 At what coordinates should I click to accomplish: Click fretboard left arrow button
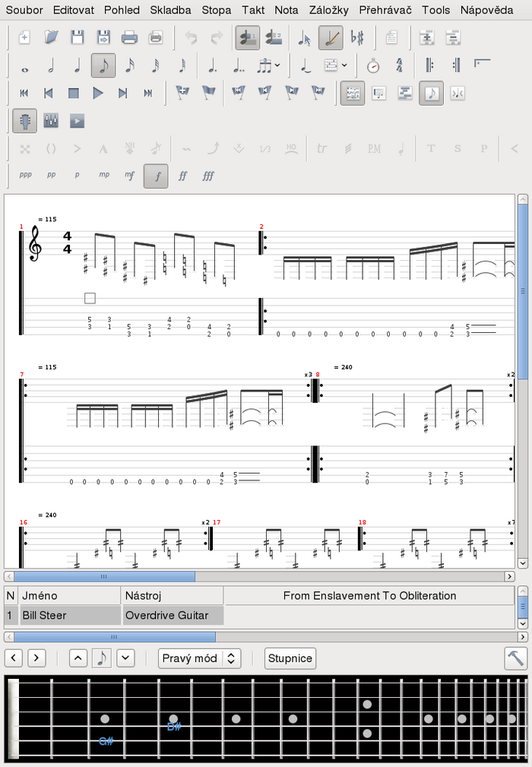click(13, 658)
